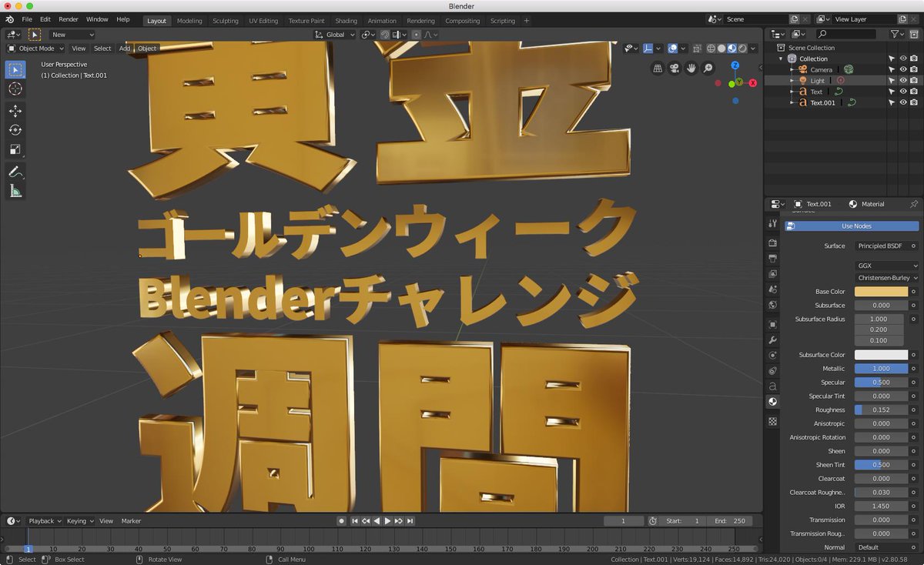Click the Principled BSDF surface button
Image resolution: width=924 pixels, height=565 pixels.
[882, 246]
